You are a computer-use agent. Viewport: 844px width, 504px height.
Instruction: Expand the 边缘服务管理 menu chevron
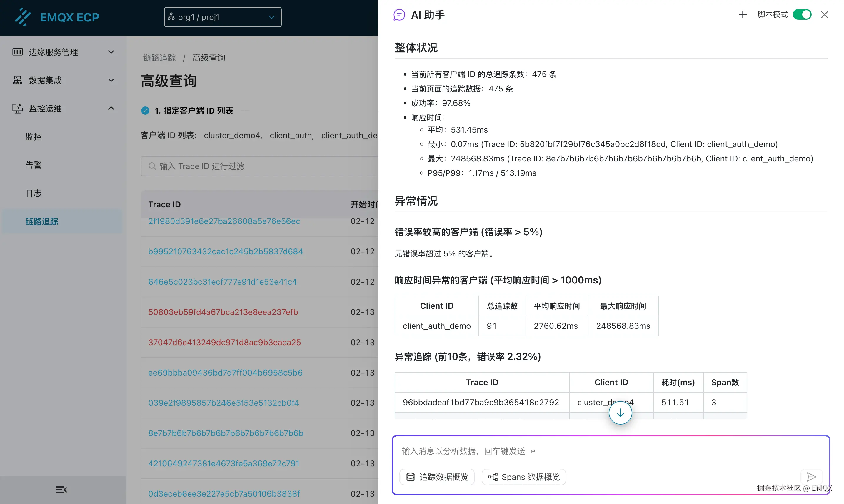point(111,52)
